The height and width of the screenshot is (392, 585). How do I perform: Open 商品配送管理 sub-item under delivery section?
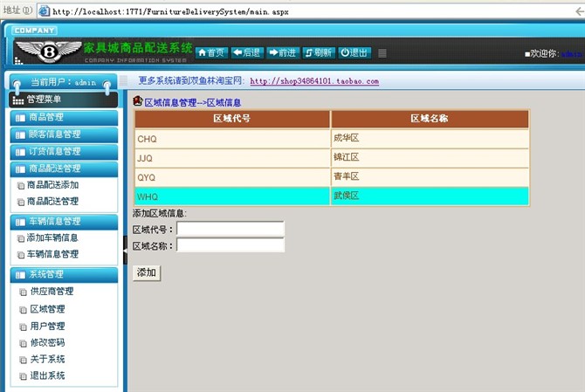[52, 202]
